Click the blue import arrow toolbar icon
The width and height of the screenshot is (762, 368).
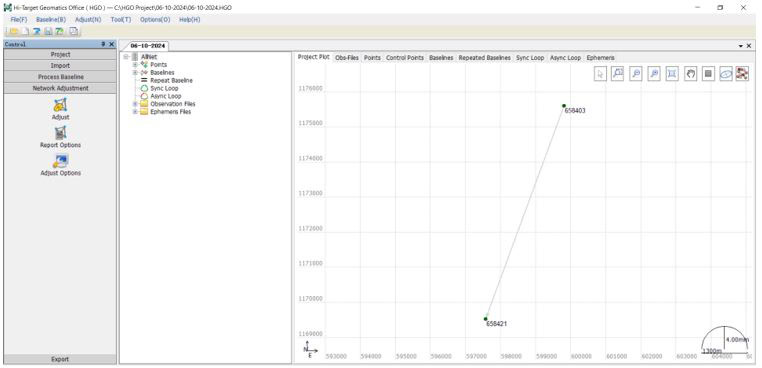click(x=36, y=32)
